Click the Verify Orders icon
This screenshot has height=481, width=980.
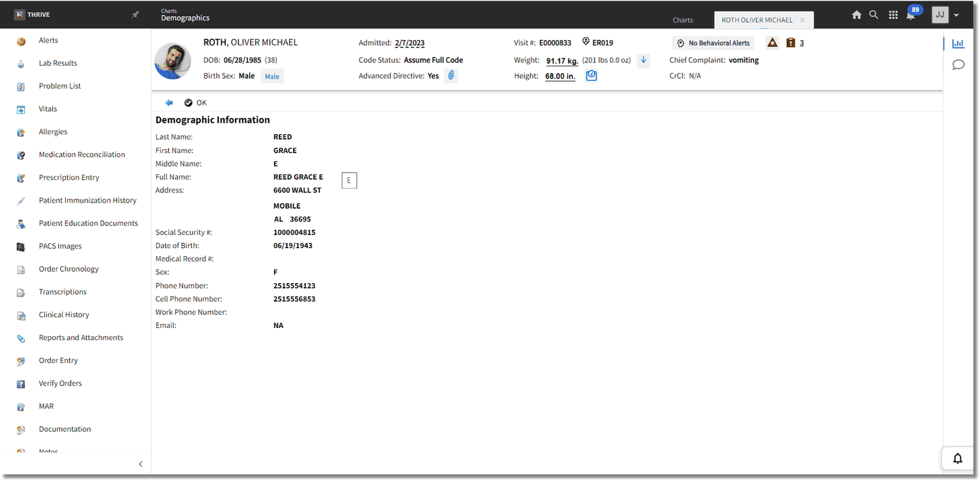point(22,383)
